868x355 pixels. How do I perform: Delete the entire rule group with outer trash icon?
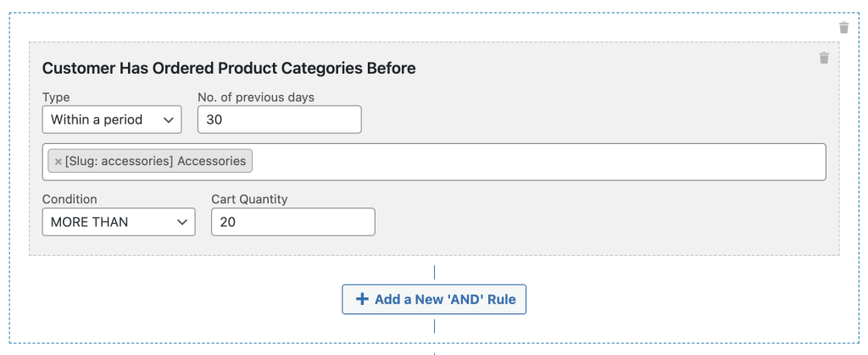click(843, 28)
